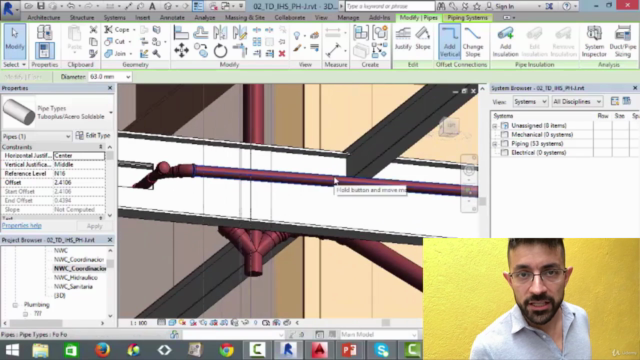Click the ViewCube in the 3D view
The height and width of the screenshot is (360, 640).
(451, 126)
